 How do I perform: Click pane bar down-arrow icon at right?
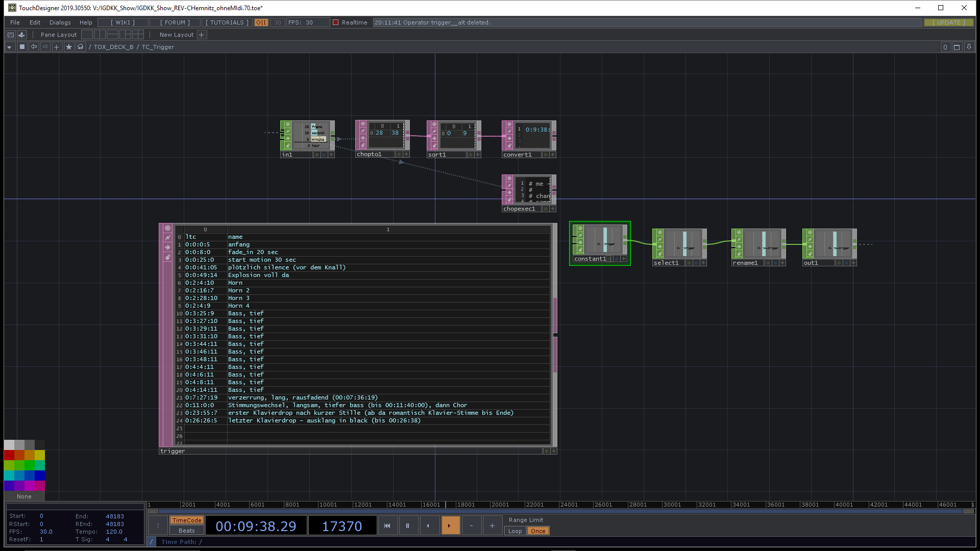coord(969,47)
